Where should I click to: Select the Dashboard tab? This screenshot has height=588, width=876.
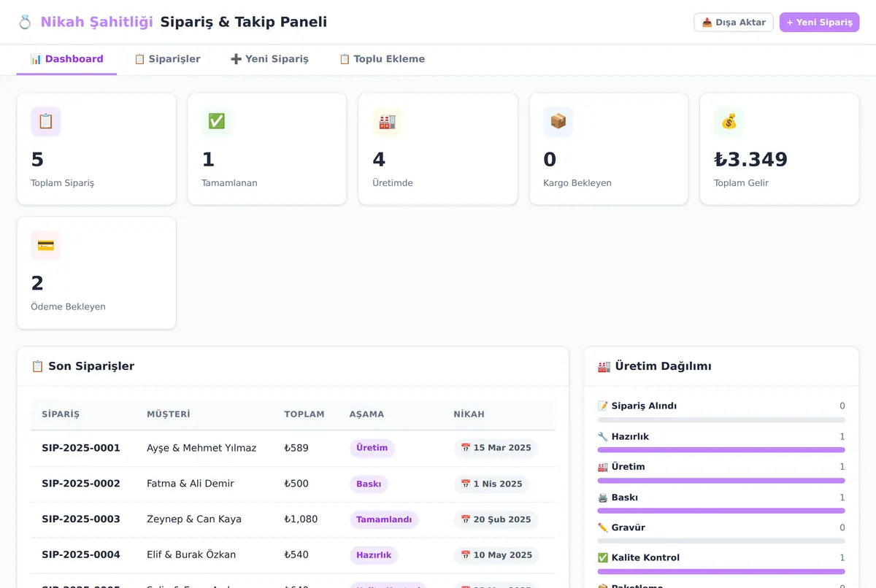click(66, 59)
